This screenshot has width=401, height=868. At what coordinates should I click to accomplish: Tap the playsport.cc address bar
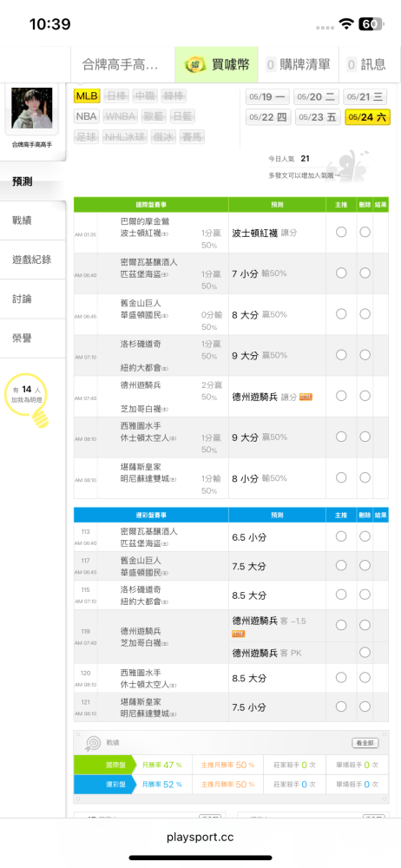click(200, 837)
